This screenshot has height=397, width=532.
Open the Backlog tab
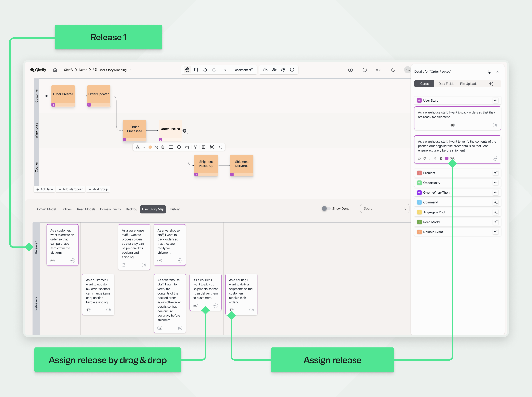(x=131, y=209)
